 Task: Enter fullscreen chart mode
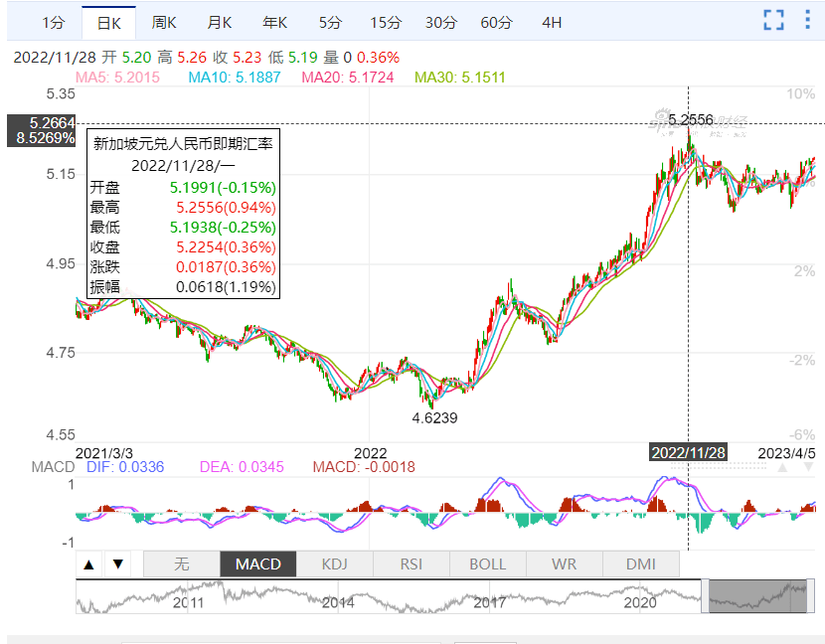pos(773,20)
